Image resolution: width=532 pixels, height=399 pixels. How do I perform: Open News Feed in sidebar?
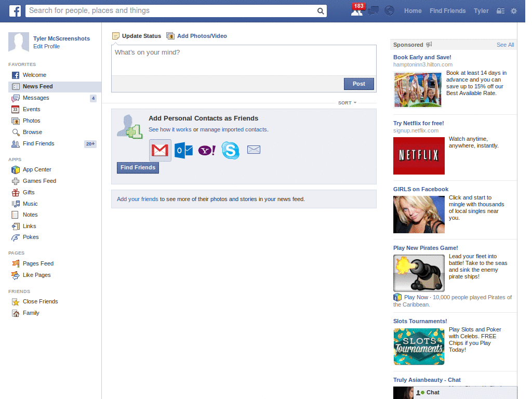pos(55,87)
